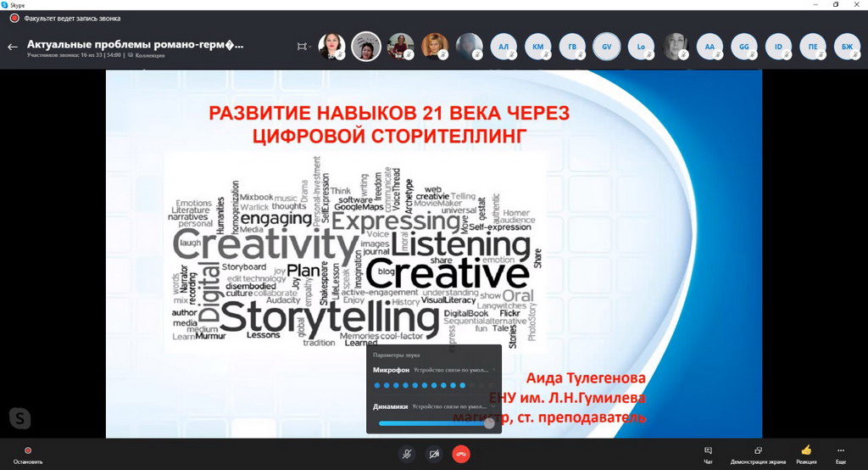Select participant avatar with initials GV

(606, 47)
